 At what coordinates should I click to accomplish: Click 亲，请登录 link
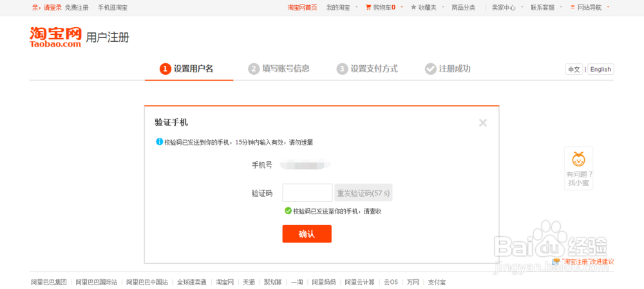47,7
